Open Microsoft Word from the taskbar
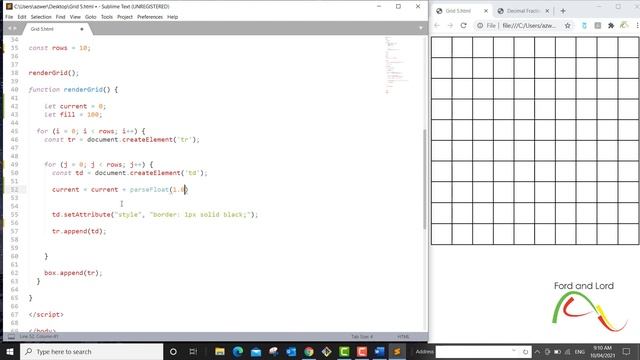 (x=380, y=351)
